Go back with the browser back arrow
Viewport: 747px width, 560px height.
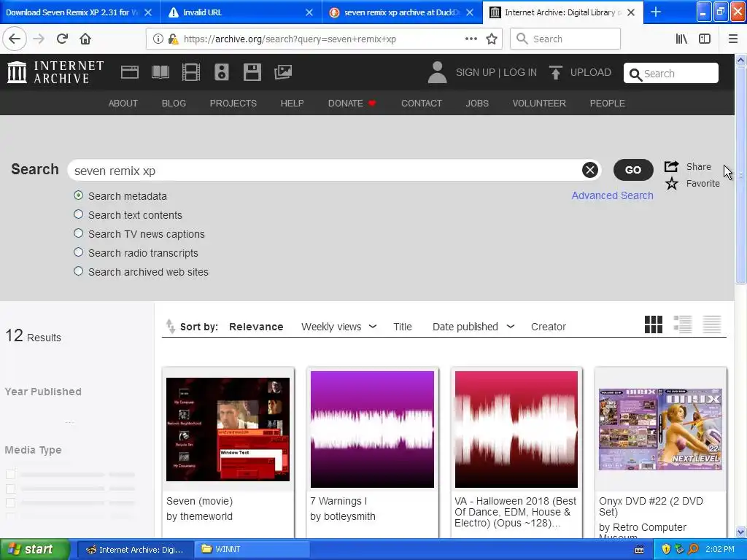(x=15, y=39)
